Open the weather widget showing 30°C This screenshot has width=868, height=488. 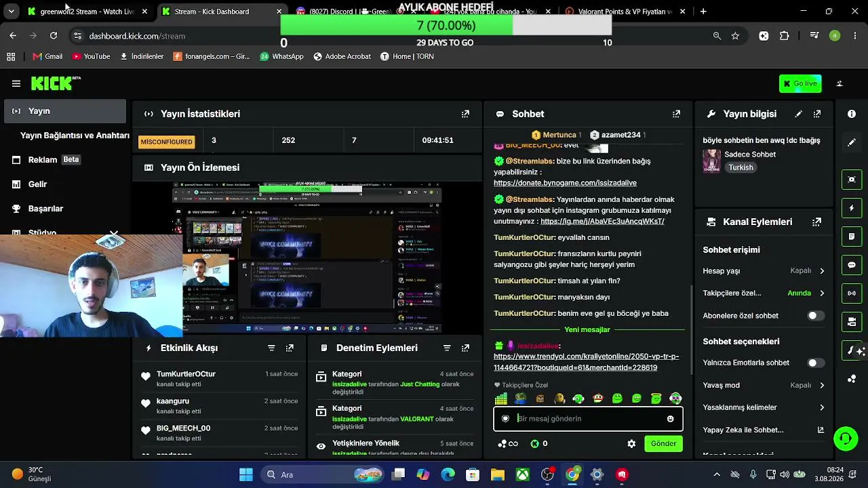pyautogui.click(x=33, y=474)
